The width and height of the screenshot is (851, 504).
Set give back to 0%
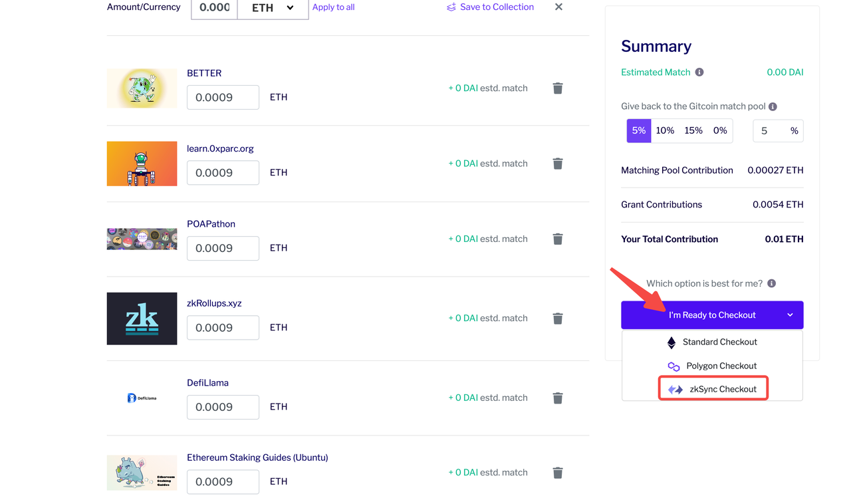tap(720, 131)
